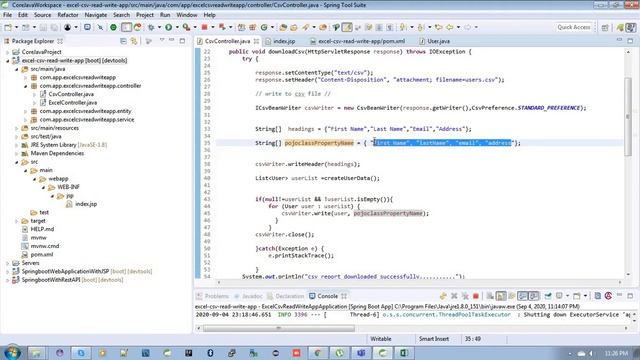Screen dimensions: 640x360
Task: Expand CoreJavaProject tree node
Action: pyautogui.click(x=8, y=52)
